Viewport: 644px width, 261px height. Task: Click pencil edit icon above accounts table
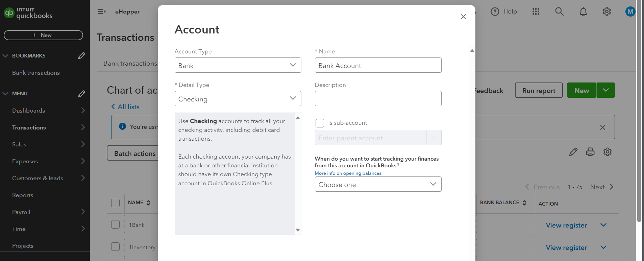573,152
